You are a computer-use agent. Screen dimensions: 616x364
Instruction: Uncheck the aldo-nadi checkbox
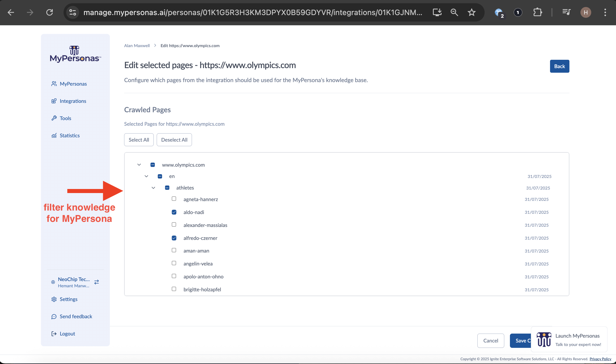(x=174, y=212)
